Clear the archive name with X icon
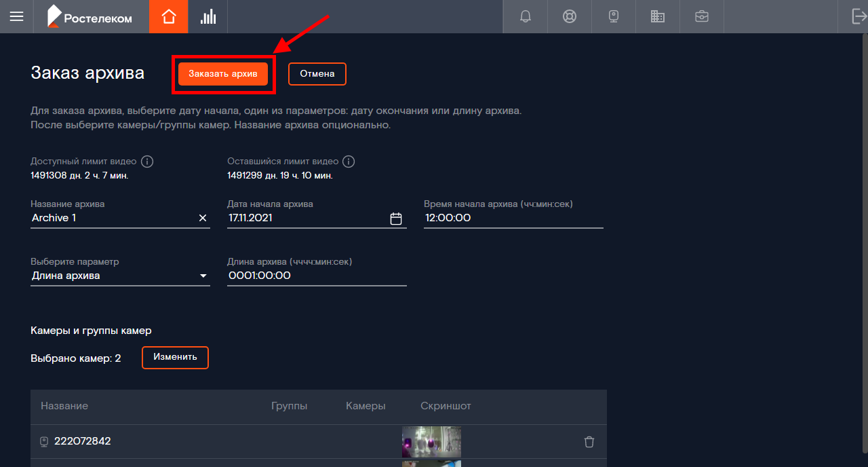The height and width of the screenshot is (467, 868). pyautogui.click(x=203, y=218)
